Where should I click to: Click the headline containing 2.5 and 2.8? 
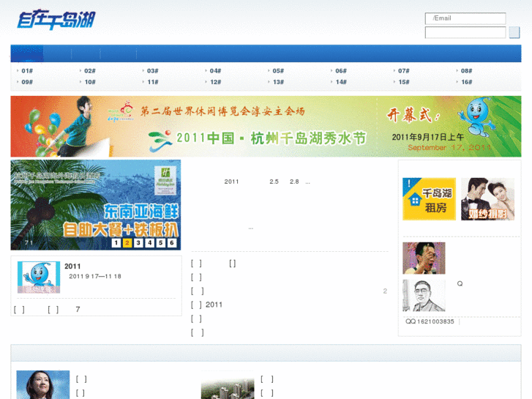coord(267,182)
